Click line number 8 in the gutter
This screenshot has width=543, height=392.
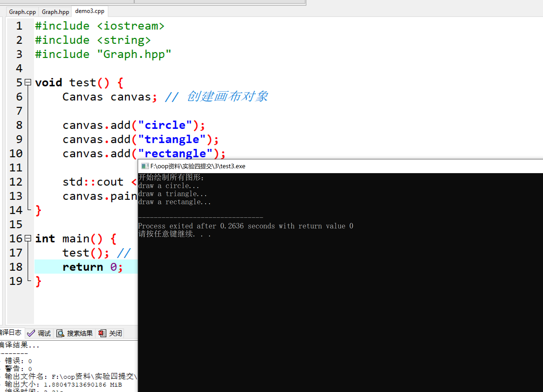pyautogui.click(x=19, y=125)
